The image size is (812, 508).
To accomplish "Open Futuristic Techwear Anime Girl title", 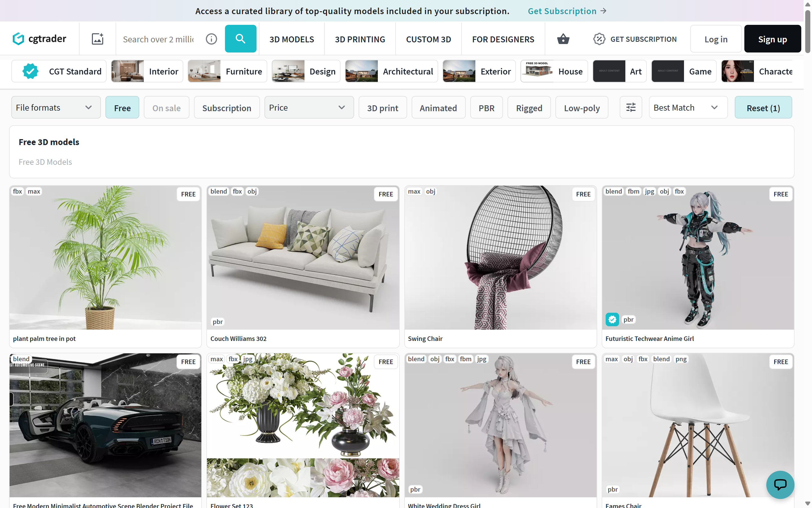I will tap(650, 339).
